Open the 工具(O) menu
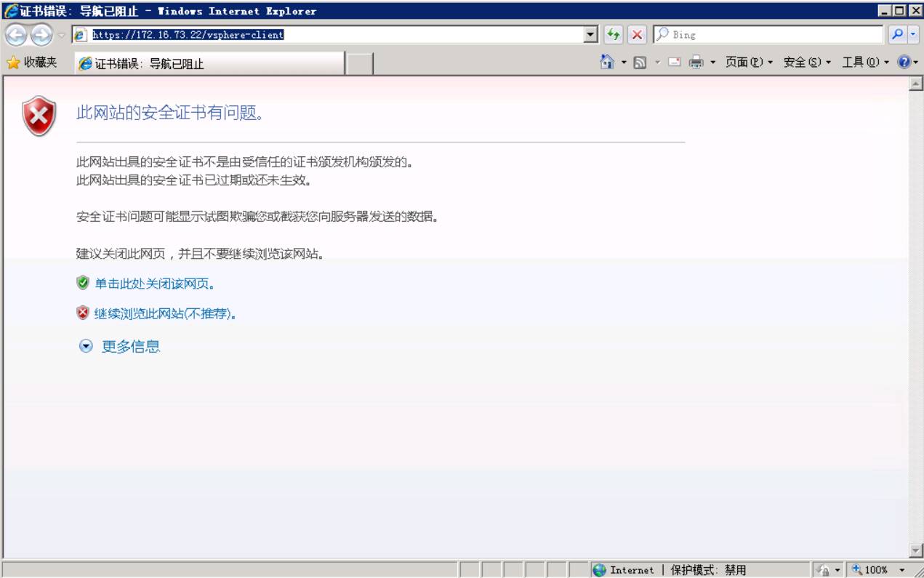Image resolution: width=924 pixels, height=578 pixels. click(865, 63)
